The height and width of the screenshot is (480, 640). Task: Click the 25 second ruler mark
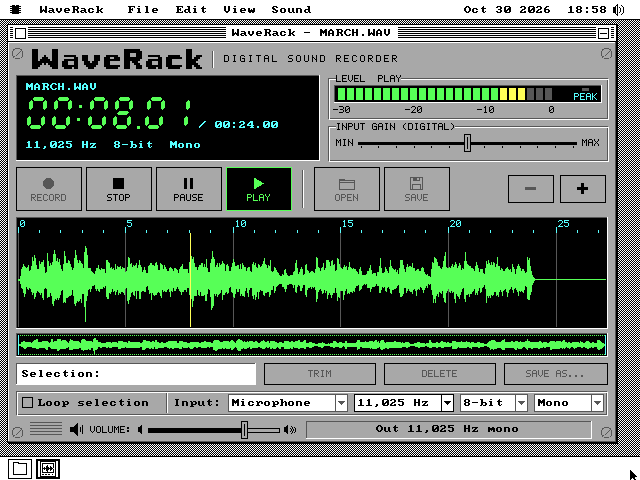coord(563,224)
